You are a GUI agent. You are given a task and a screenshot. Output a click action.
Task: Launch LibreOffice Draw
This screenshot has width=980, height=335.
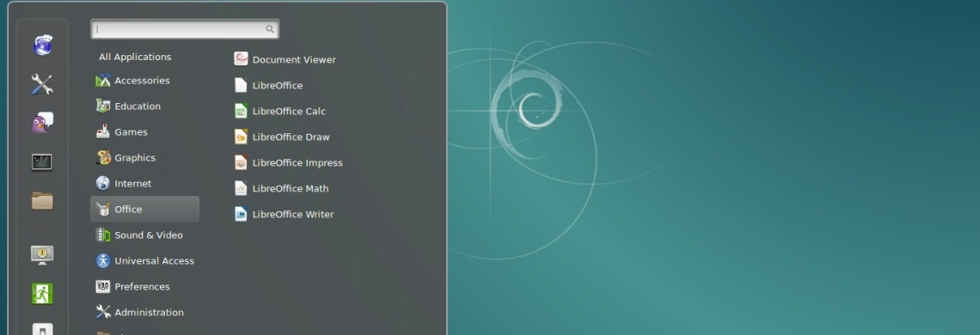[x=282, y=137]
